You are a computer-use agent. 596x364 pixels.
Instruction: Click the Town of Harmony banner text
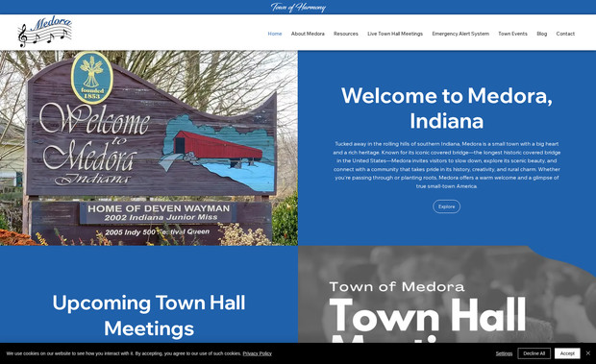click(x=298, y=7)
